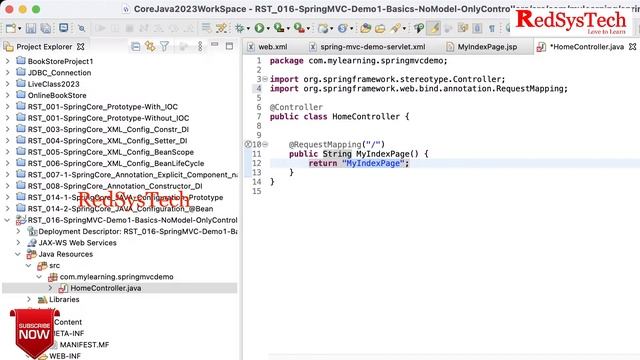The height and width of the screenshot is (360, 640).
Task: Select the Project Explorer view tab
Action: [x=44, y=47]
